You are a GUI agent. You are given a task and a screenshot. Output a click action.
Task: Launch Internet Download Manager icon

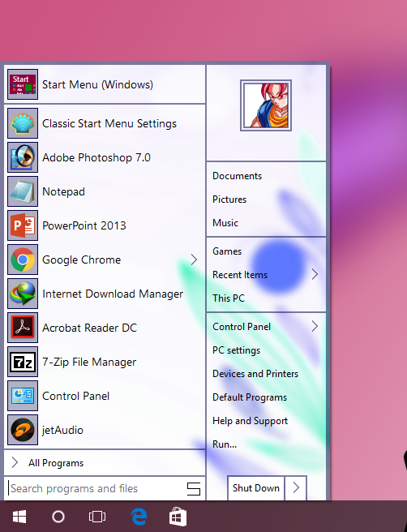coord(23,294)
